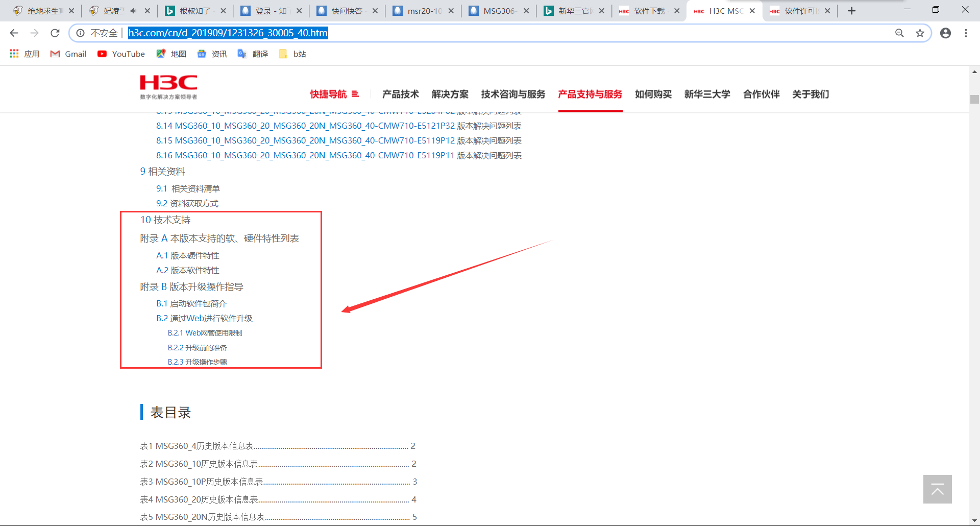Open the Chrome three-dot menu
Viewport: 980px width, 526px height.
[x=966, y=33]
